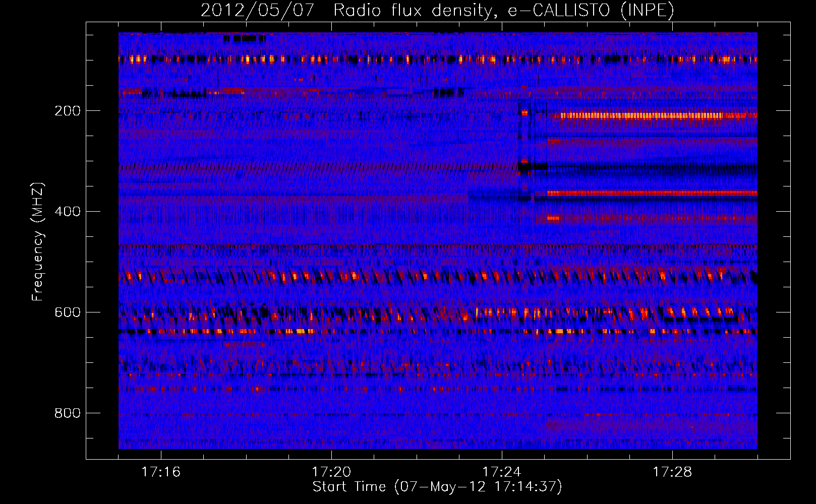Select the 600 frequency axis label
Image resolution: width=816 pixels, height=504 pixels.
click(x=68, y=312)
